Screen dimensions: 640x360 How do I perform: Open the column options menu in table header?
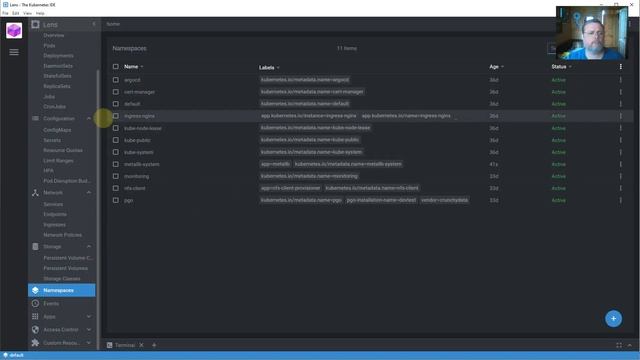pyautogui.click(x=621, y=67)
